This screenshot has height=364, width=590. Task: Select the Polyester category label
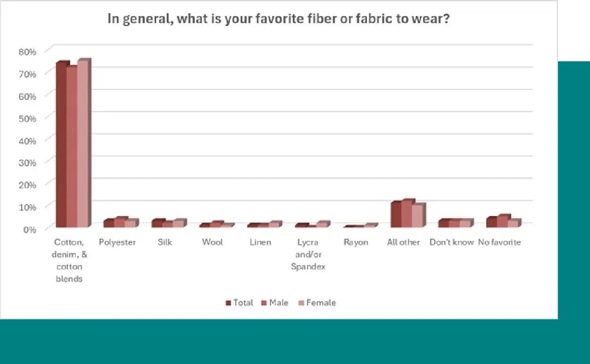pos(117,243)
